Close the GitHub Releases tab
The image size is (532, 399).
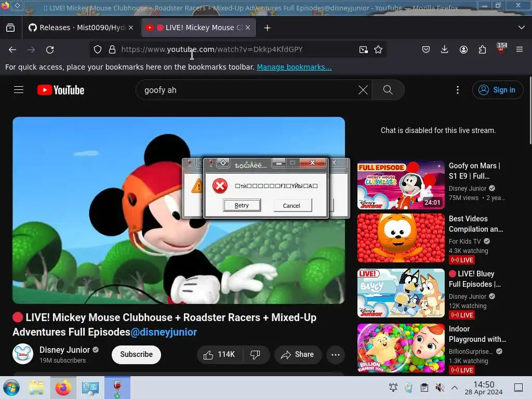coord(131,28)
